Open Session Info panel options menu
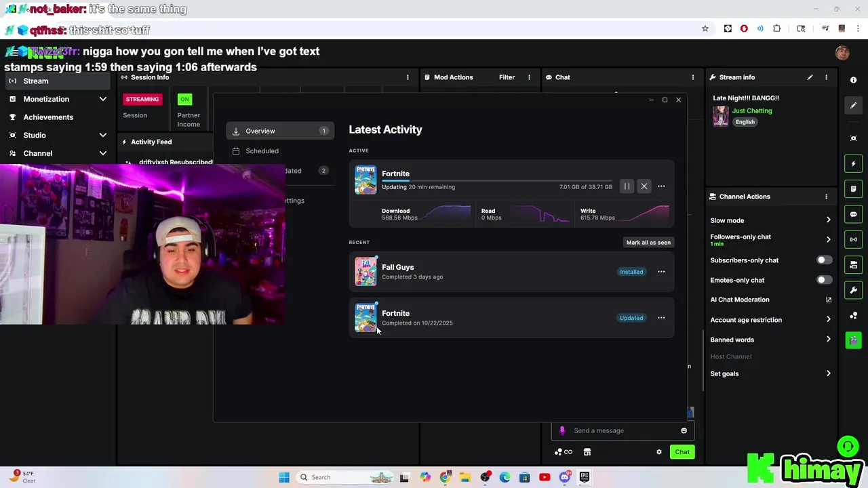 tap(408, 77)
